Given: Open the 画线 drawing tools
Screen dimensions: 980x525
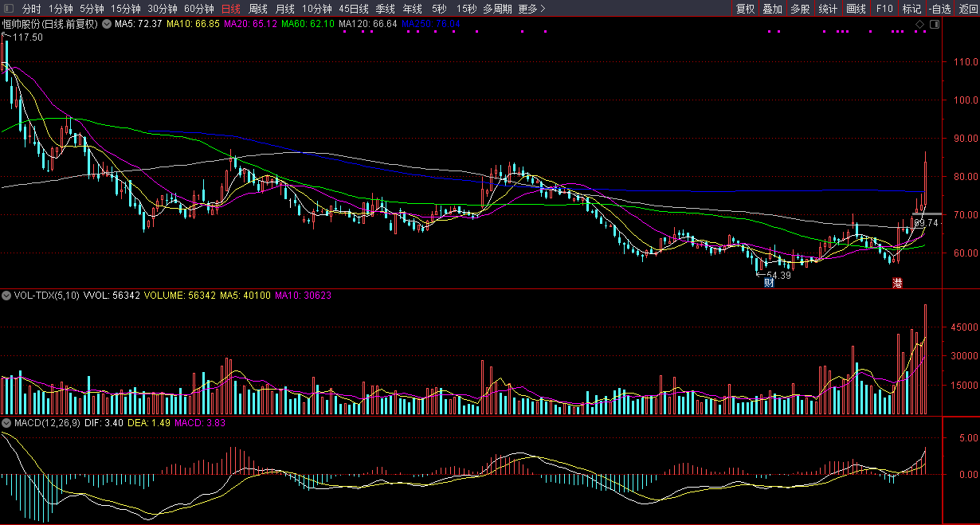Looking at the screenshot, I should 856,9.
